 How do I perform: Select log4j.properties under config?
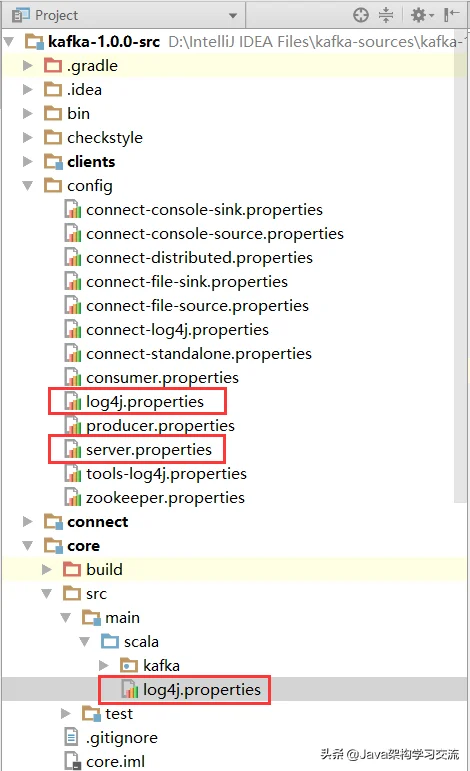[x=145, y=402]
